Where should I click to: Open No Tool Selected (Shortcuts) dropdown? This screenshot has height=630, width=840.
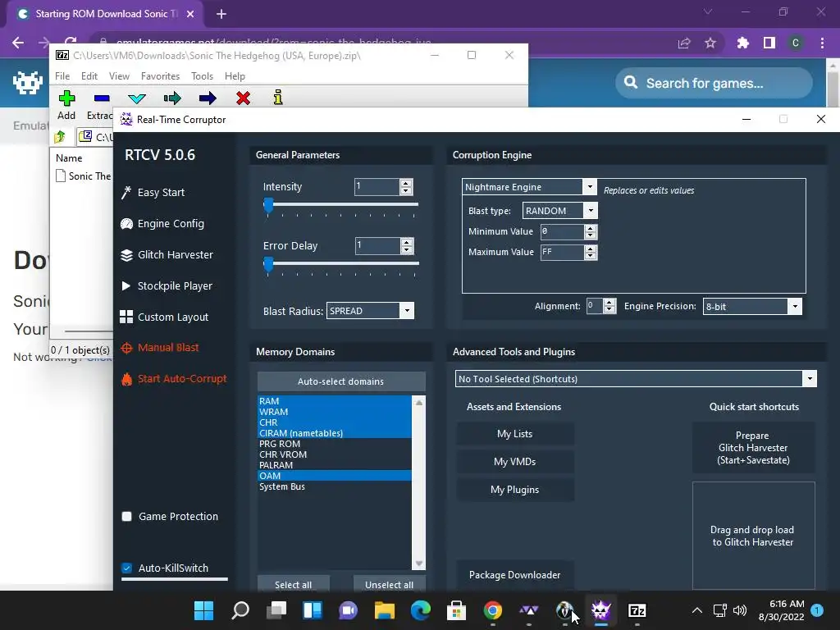point(810,379)
